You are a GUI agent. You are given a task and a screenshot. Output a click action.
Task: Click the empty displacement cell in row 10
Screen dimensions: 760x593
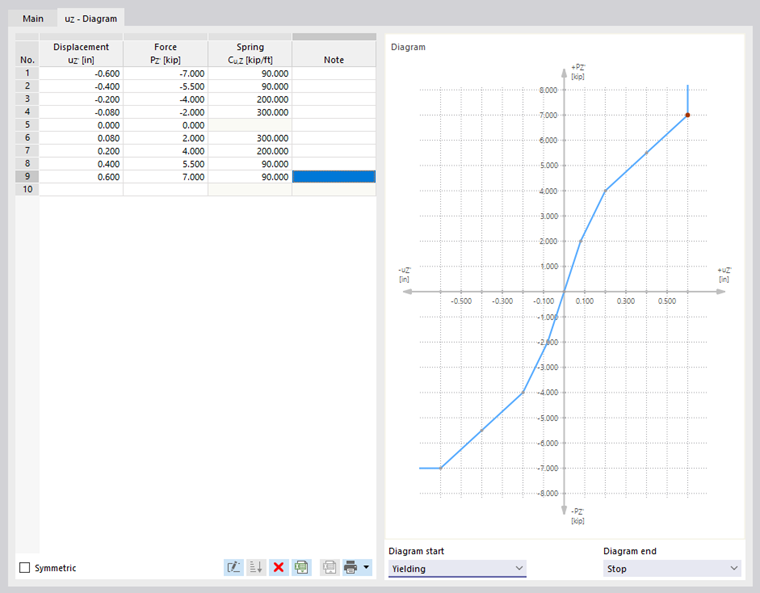[x=81, y=189]
